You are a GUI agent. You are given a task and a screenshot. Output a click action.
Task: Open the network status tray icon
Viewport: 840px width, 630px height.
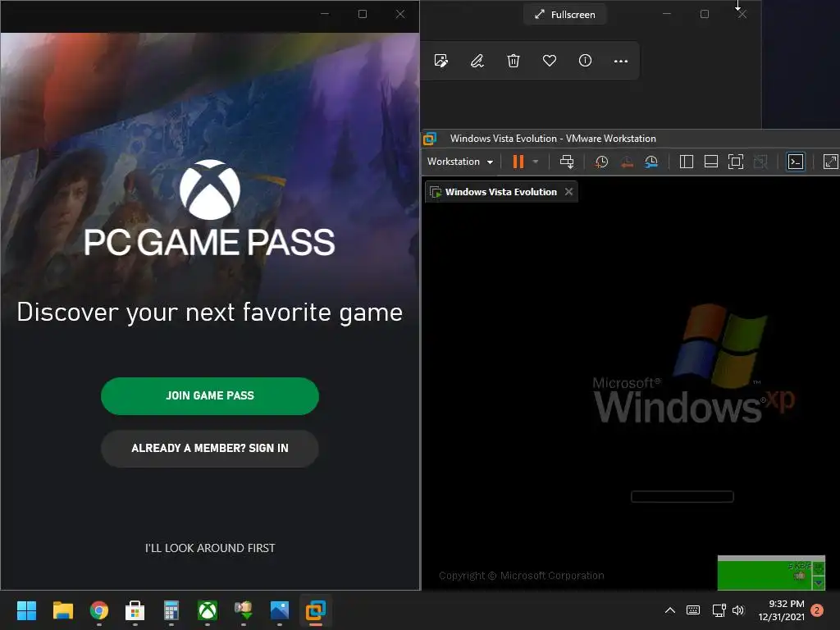(x=719, y=610)
